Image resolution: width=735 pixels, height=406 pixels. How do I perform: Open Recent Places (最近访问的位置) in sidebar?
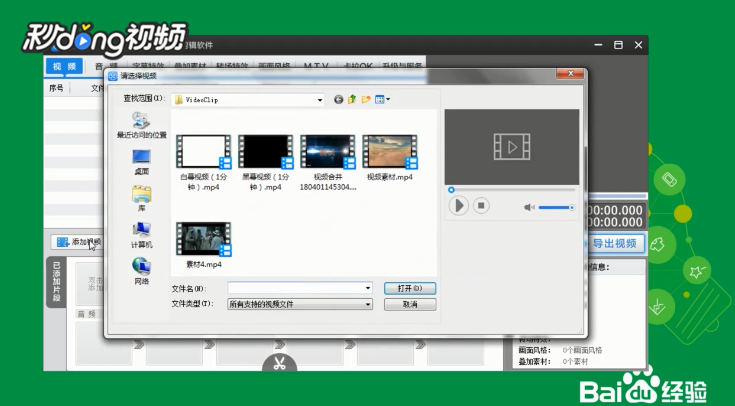click(x=142, y=125)
